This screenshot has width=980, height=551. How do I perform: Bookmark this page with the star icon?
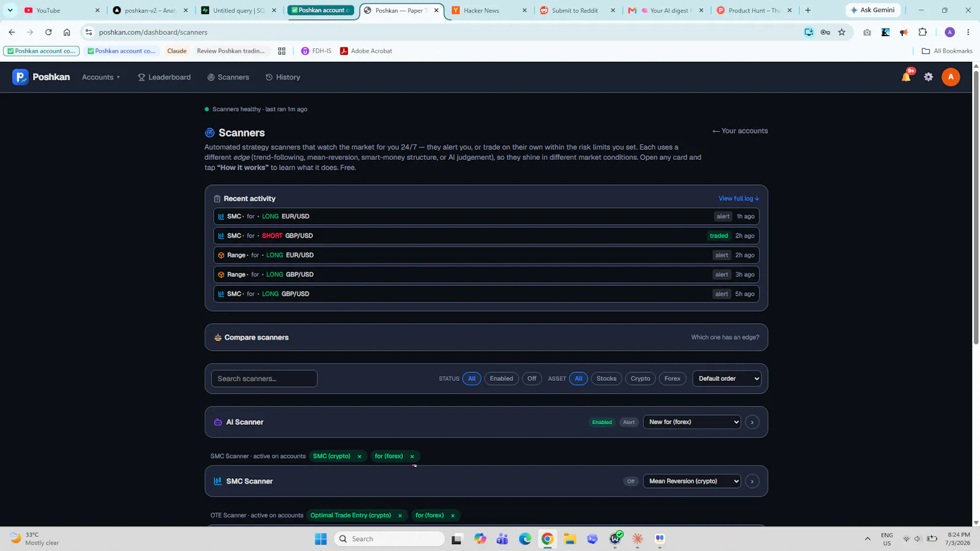842,32
